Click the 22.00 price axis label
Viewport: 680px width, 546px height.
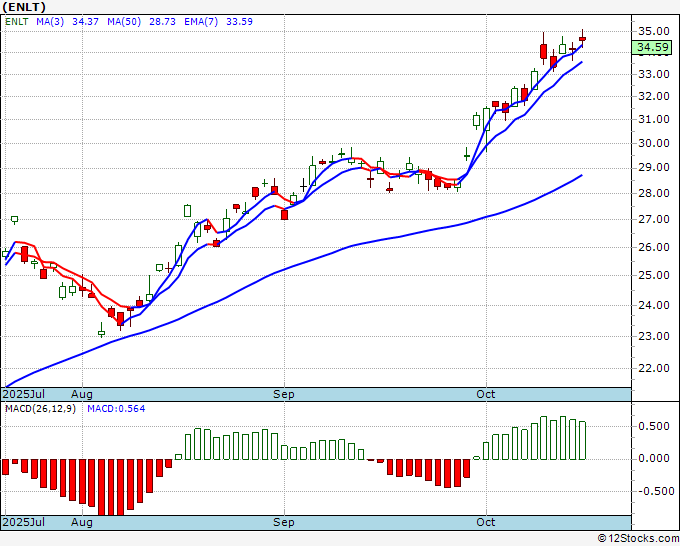pyautogui.click(x=654, y=368)
